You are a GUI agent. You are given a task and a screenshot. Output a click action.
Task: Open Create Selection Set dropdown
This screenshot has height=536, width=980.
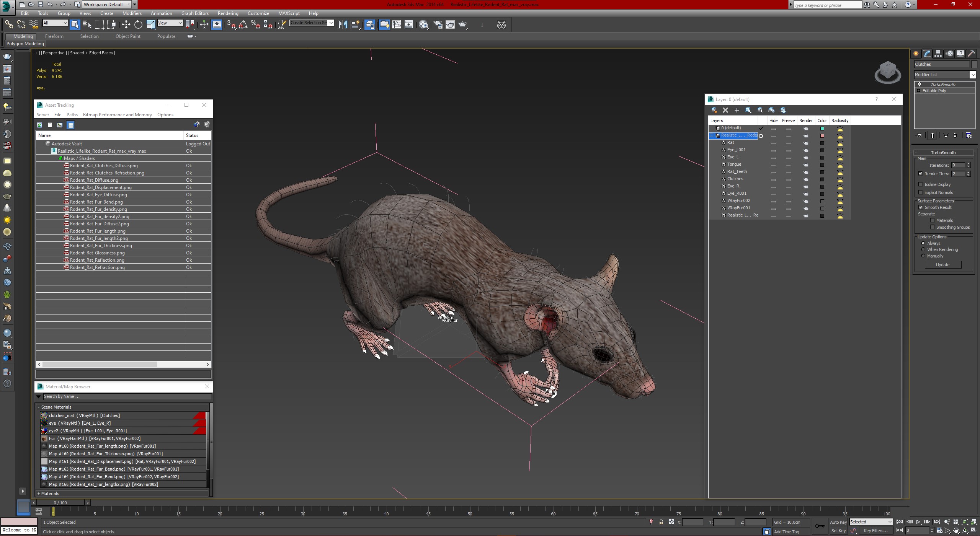point(331,23)
